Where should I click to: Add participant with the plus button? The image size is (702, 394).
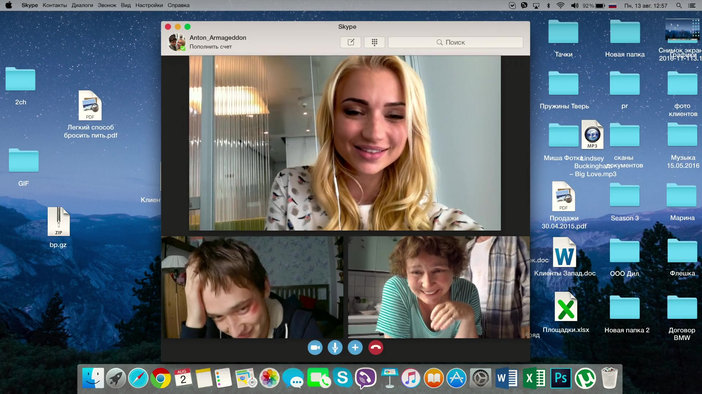355,348
